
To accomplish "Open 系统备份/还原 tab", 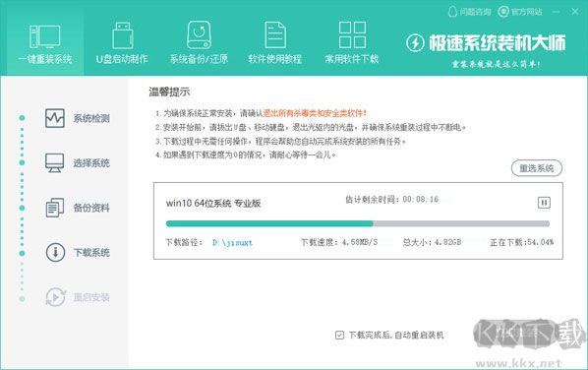I will 199,43.
